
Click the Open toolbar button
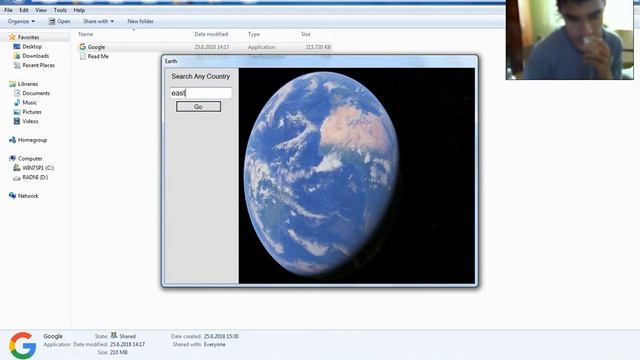coord(60,21)
